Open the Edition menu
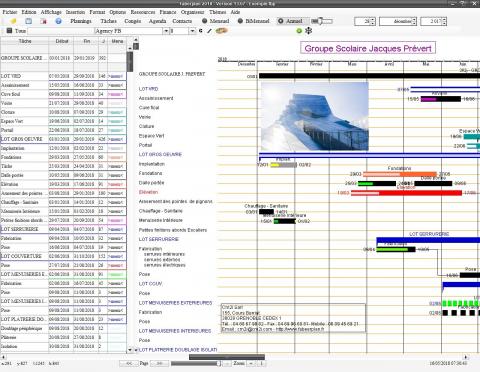The height and width of the screenshot is (372, 480). point(29,12)
